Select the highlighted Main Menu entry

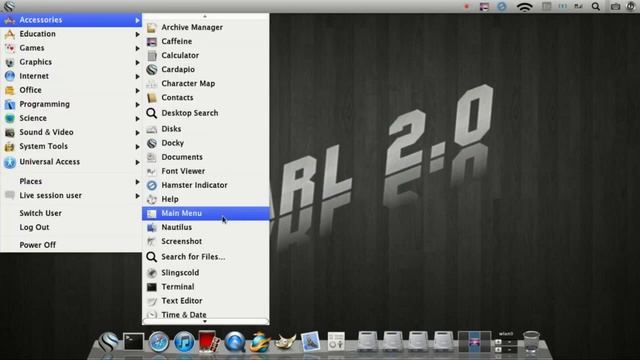205,213
